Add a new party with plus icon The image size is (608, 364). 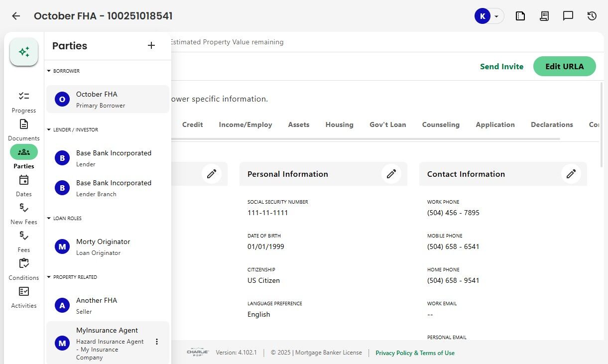[151, 46]
